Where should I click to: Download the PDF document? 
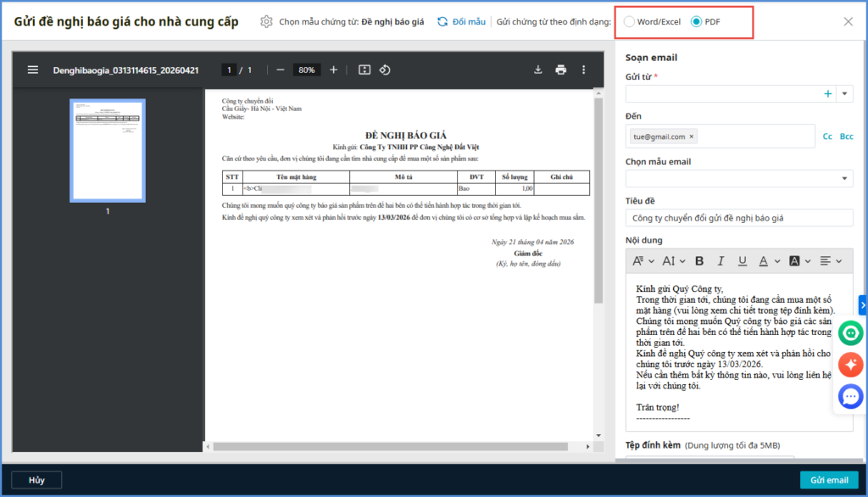click(537, 70)
